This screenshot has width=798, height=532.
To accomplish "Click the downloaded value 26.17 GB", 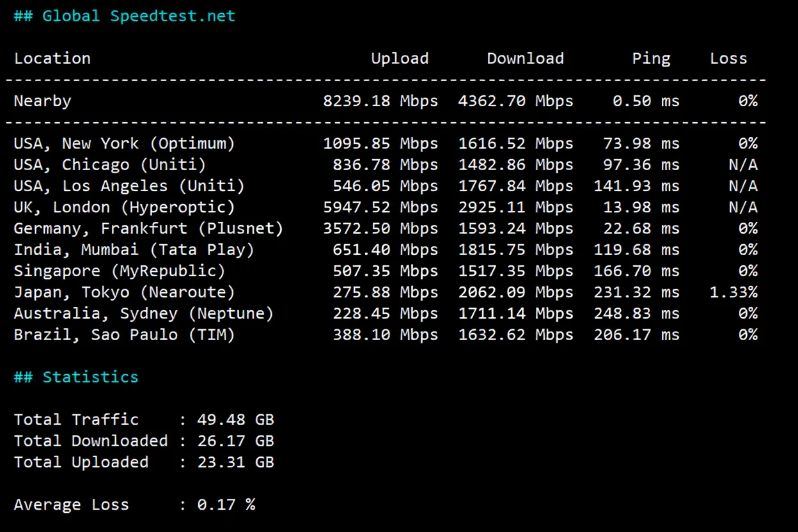I will click(x=235, y=441).
